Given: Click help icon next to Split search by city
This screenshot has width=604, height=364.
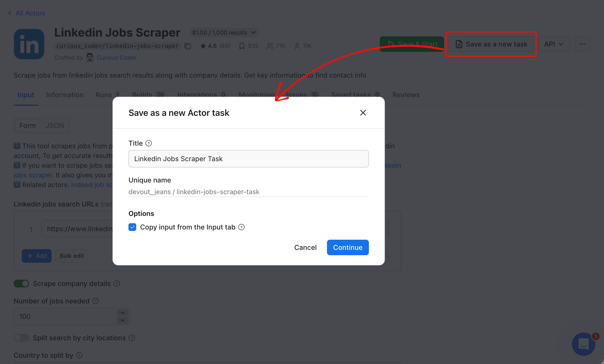Looking at the screenshot, I should pos(132,338).
